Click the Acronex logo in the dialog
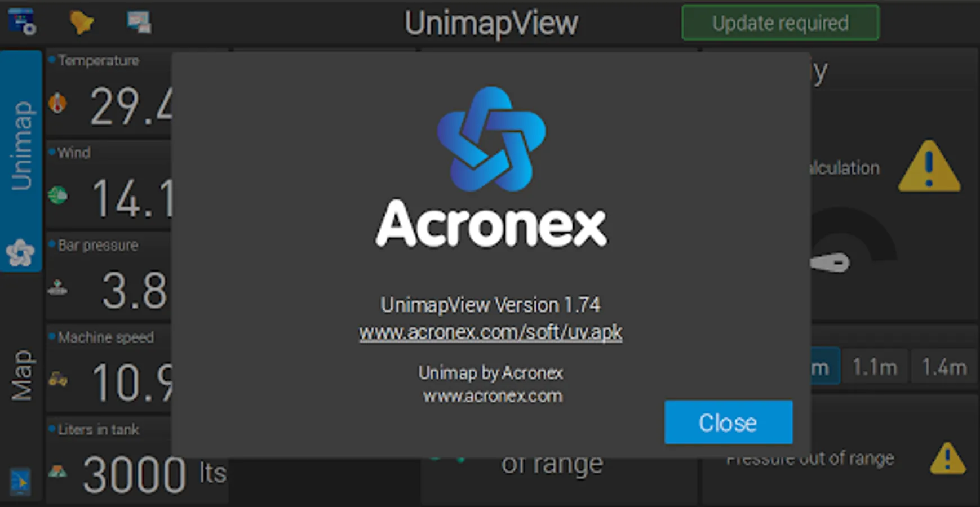The height and width of the screenshot is (507, 980). coord(491,168)
